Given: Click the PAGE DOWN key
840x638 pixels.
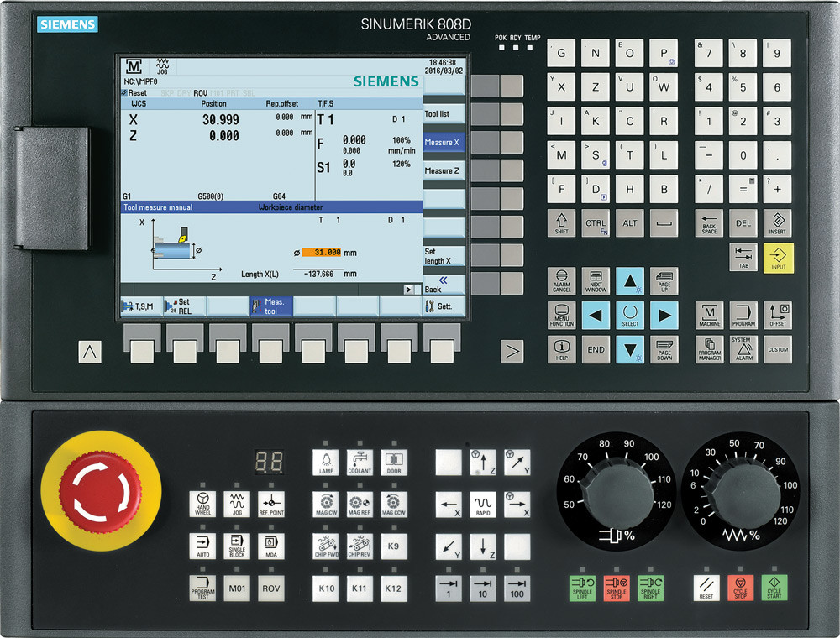Looking at the screenshot, I should (x=664, y=349).
